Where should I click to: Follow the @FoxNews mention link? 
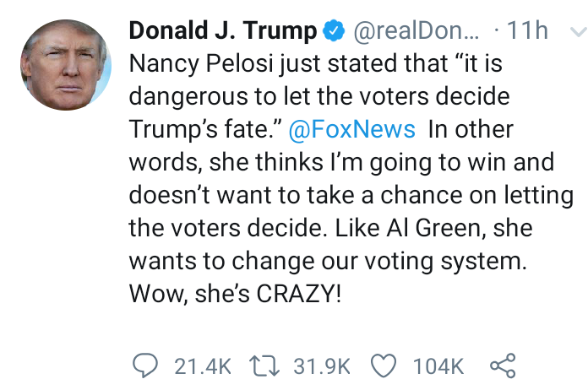(x=351, y=129)
